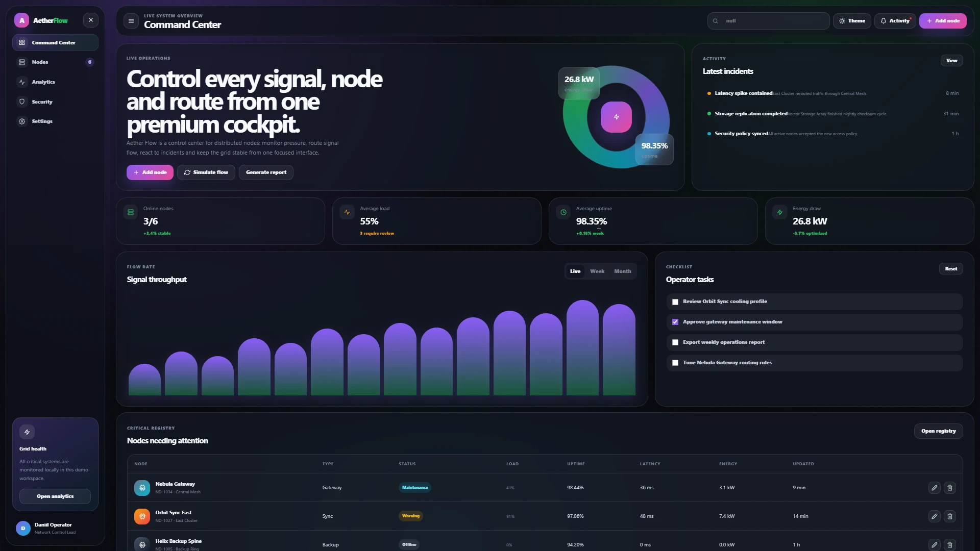The image size is (980, 551).
Task: Click the Add node button in header
Action: pos(943,21)
